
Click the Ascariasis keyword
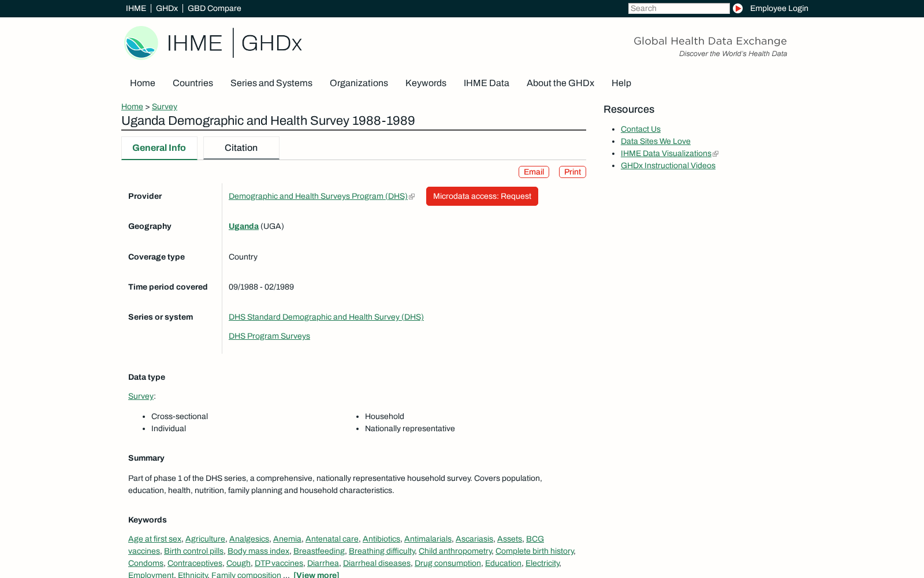[x=474, y=539]
